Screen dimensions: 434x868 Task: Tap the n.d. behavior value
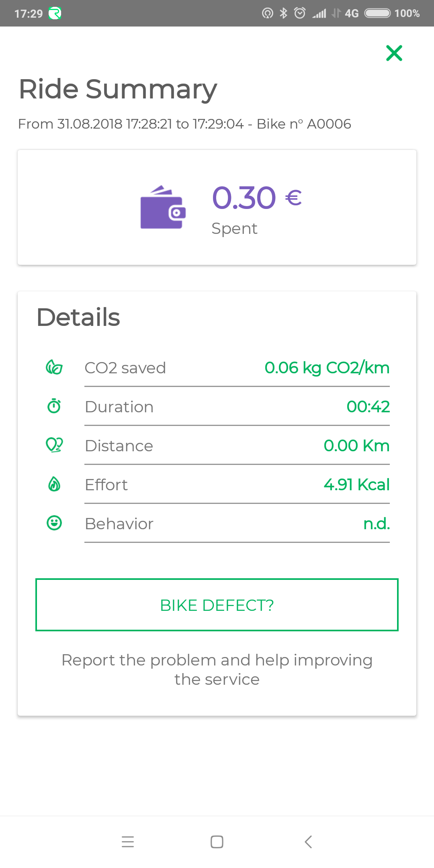click(x=377, y=524)
